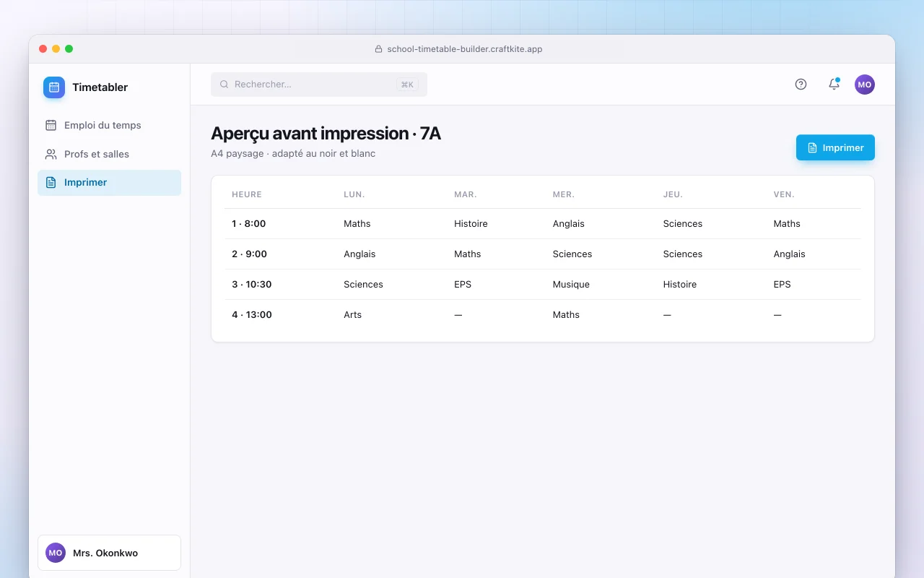The image size is (924, 578).
Task: Click the subtitle "A4 paysage · adapté au noir et blanc"
Action: (x=293, y=153)
